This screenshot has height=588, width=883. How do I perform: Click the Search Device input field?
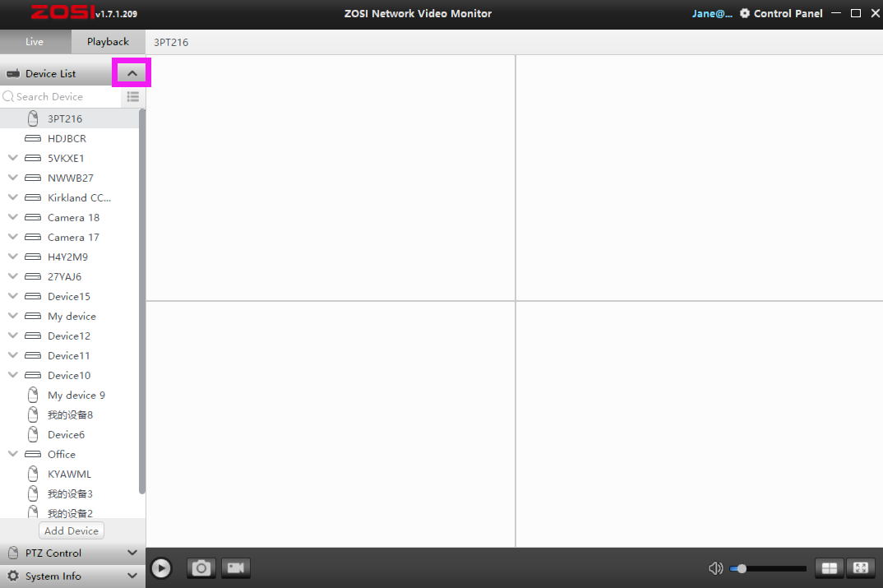61,97
